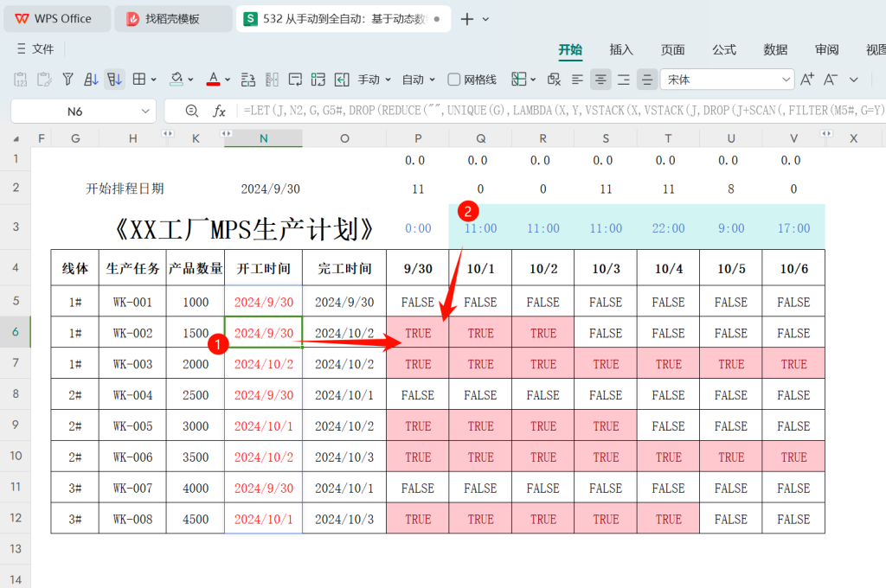Open the 宋体 font name dropdown

point(786,80)
